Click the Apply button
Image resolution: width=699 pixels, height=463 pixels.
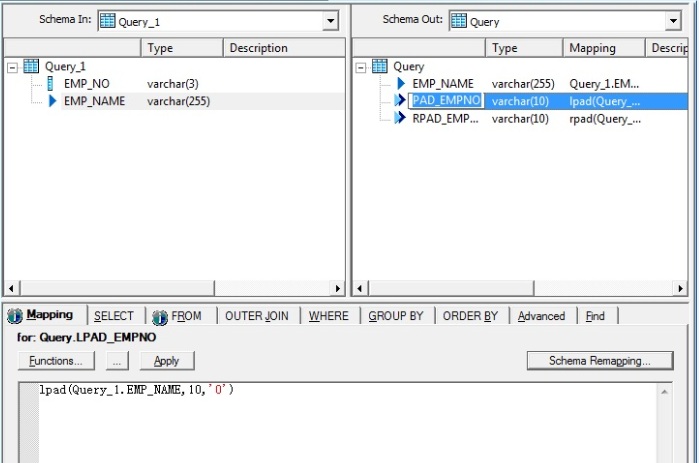(x=167, y=361)
